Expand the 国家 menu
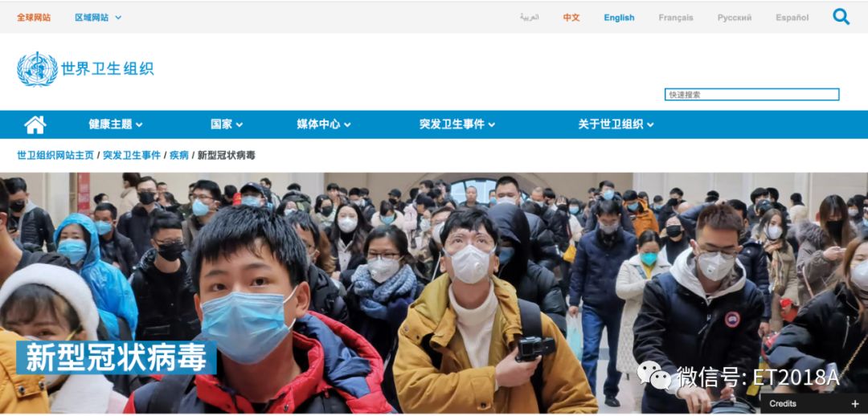Image resolution: width=868 pixels, height=416 pixels. (x=227, y=124)
